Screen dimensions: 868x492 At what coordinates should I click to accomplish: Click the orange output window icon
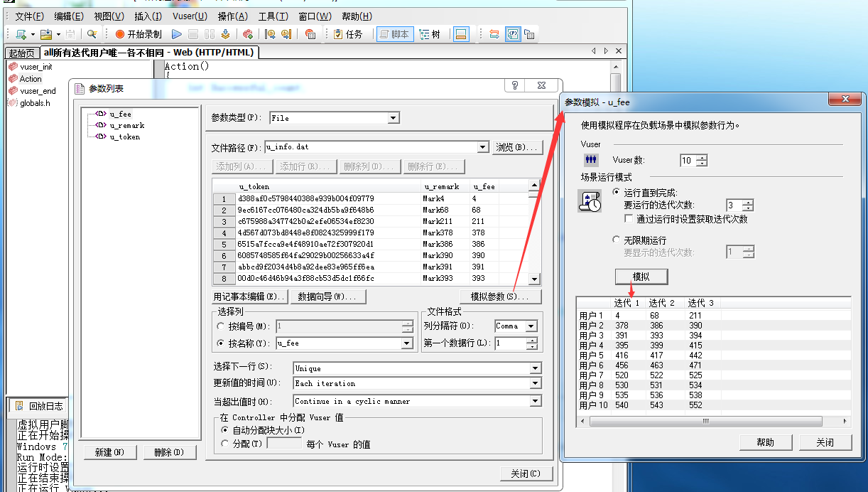click(x=460, y=34)
